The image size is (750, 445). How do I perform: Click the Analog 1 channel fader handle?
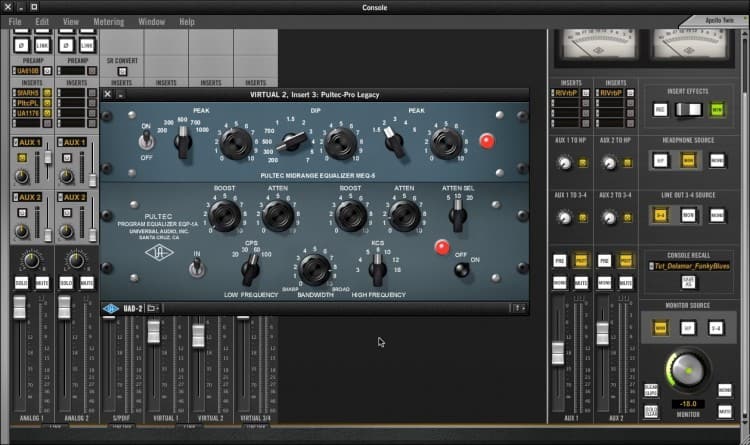[x=20, y=307]
